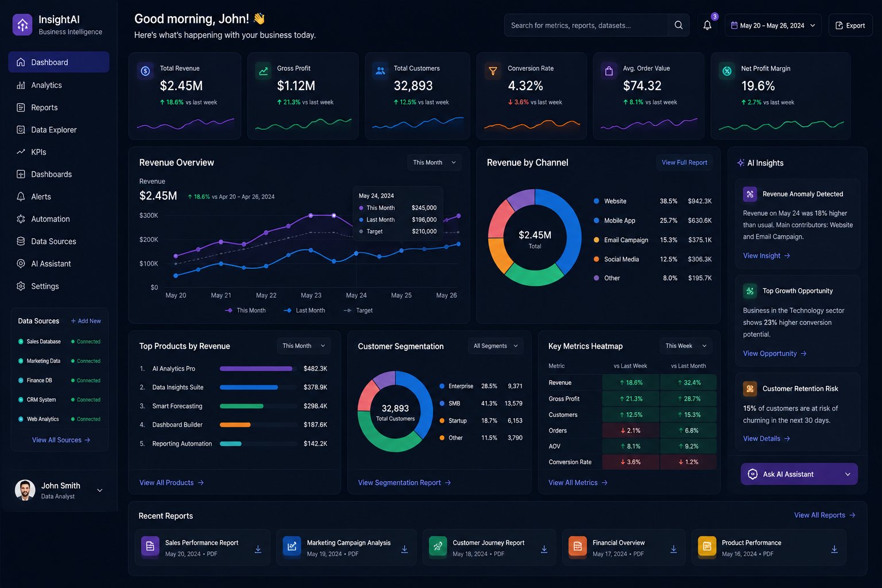Image resolution: width=882 pixels, height=588 pixels.
Task: Go to Data Explorer in sidebar
Action: point(59,130)
